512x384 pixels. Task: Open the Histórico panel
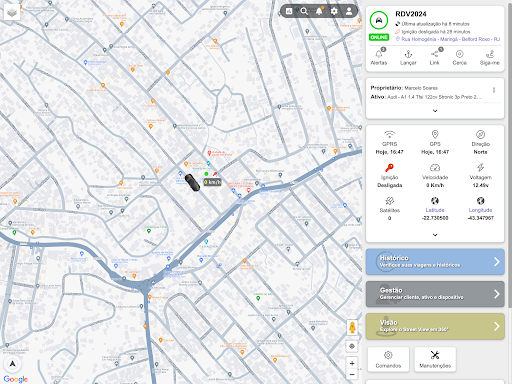[x=435, y=262]
